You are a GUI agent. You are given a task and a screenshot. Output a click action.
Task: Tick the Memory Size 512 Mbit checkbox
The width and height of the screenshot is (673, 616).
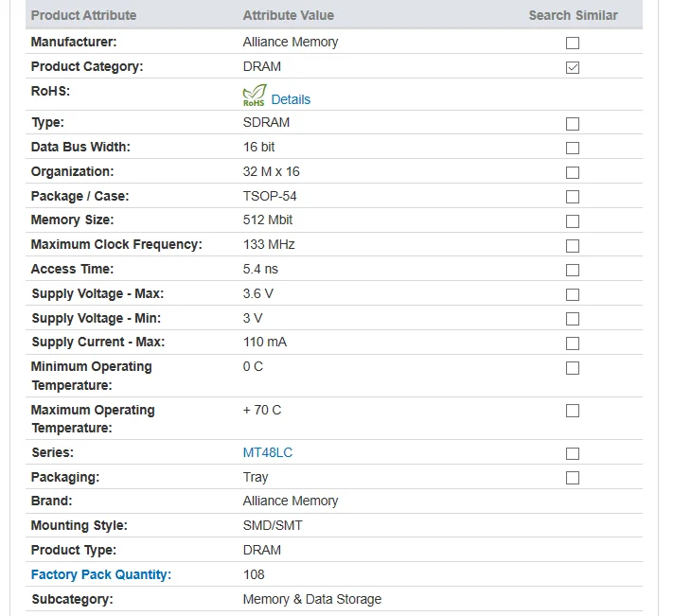pyautogui.click(x=572, y=221)
